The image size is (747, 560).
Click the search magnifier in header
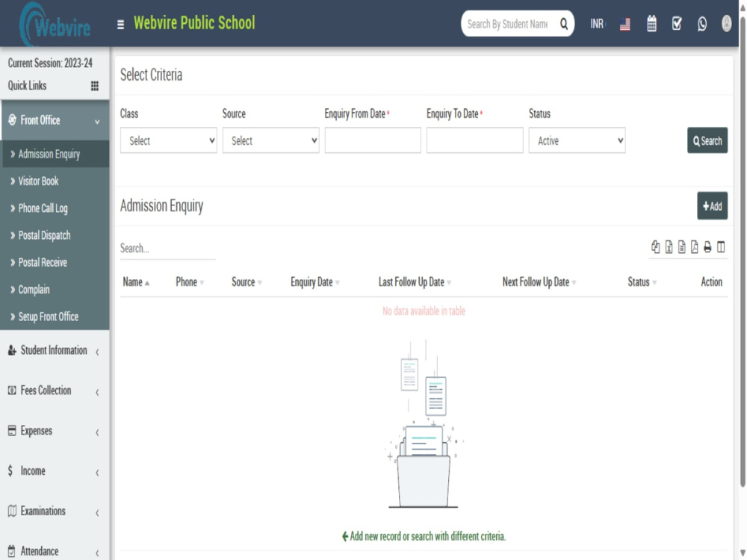563,24
